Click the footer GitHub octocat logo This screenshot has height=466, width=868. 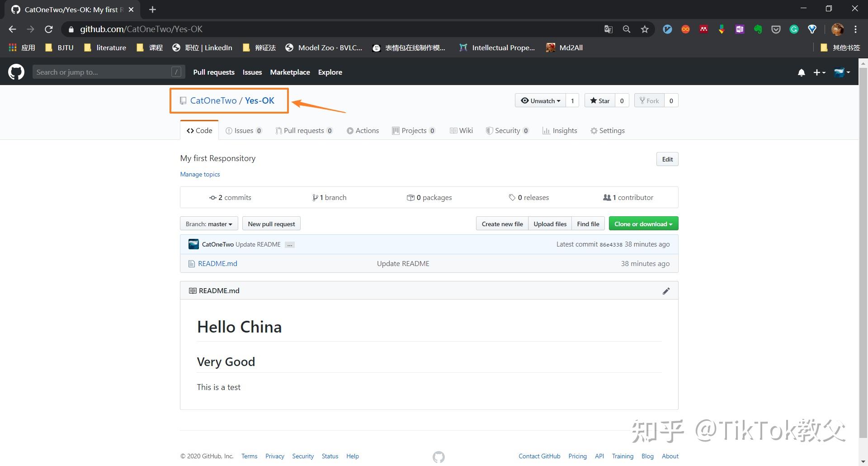[438, 456]
